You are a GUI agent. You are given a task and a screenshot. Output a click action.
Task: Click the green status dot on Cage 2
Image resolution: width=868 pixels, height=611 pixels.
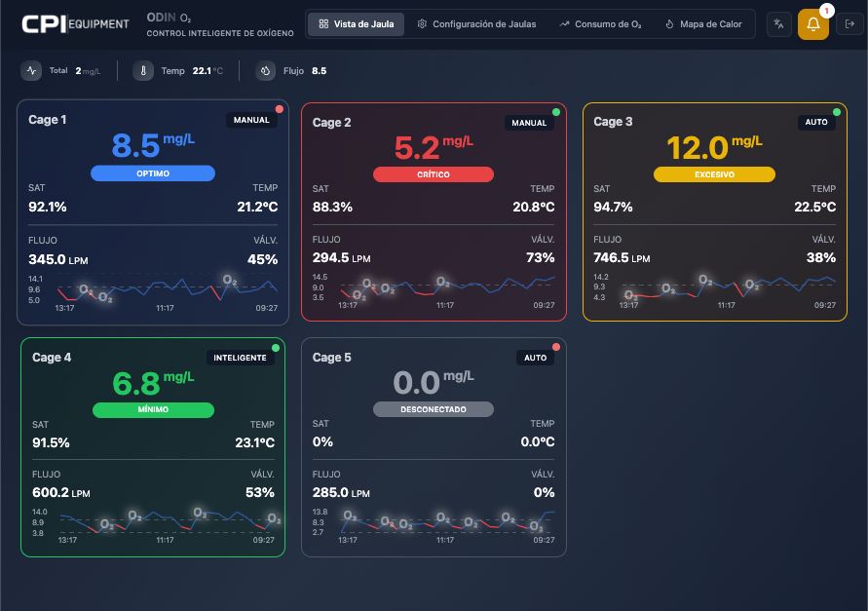[x=555, y=111]
